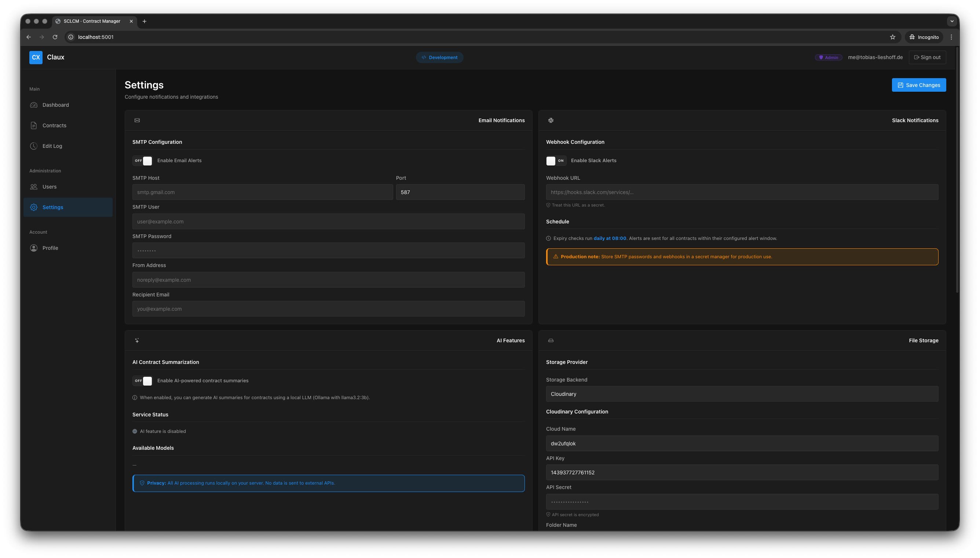
Task: Click the Slack logo icon in card header
Action: [x=551, y=120]
